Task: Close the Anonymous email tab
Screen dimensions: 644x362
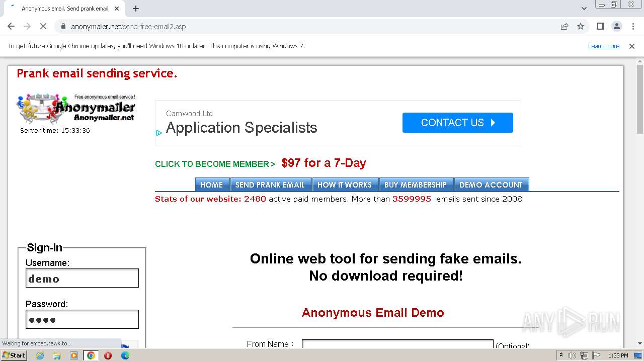Action: tap(117, 9)
